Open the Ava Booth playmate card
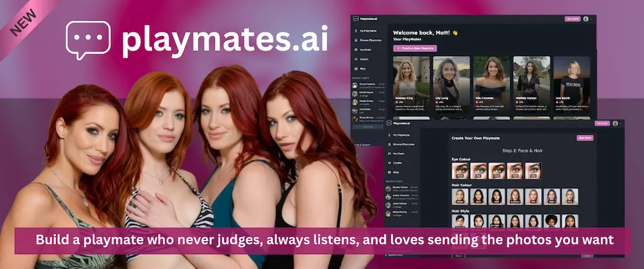The width and height of the screenshot is (644, 269). pos(572,86)
